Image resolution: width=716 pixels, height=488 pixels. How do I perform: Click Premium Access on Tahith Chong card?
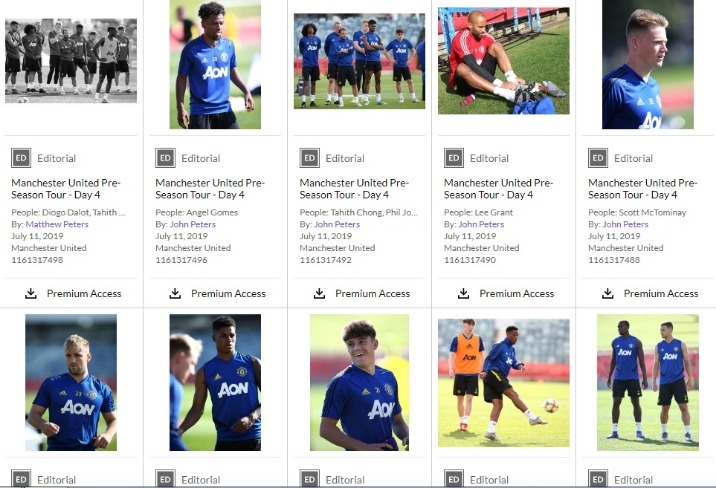pyautogui.click(x=372, y=294)
